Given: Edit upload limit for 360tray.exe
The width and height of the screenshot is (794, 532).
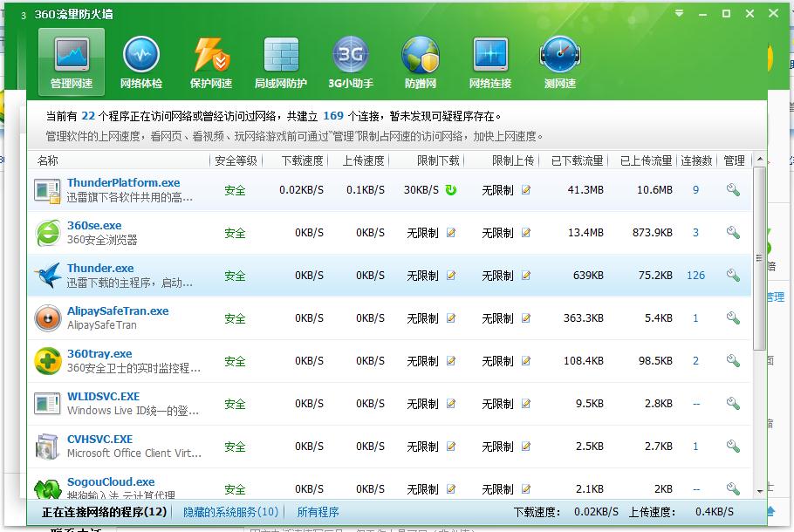Looking at the screenshot, I should point(526,361).
